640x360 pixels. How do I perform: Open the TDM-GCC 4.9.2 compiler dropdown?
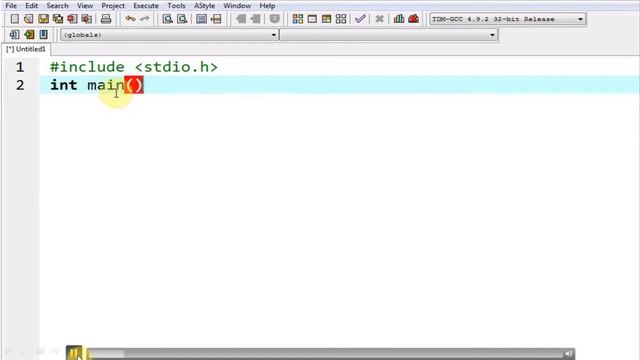point(508,19)
